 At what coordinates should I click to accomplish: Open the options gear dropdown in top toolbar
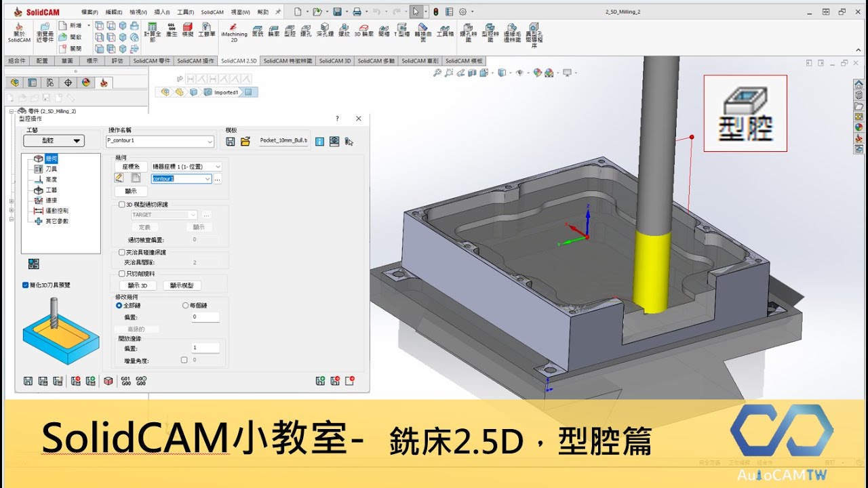point(472,12)
